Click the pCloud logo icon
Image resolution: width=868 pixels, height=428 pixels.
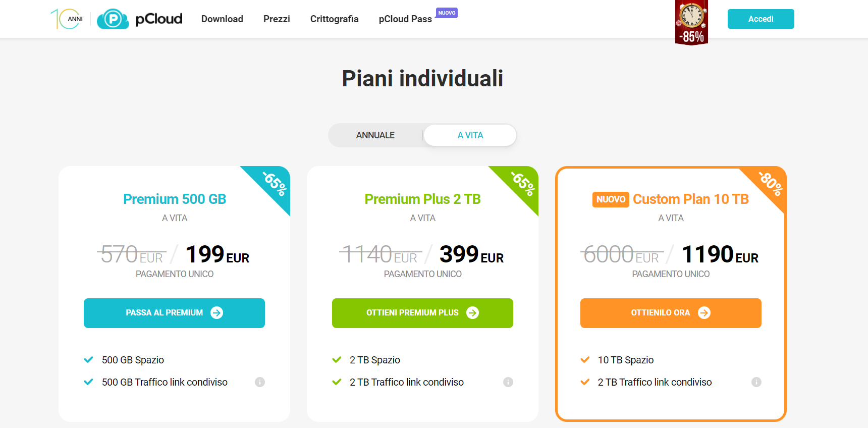[x=113, y=19]
